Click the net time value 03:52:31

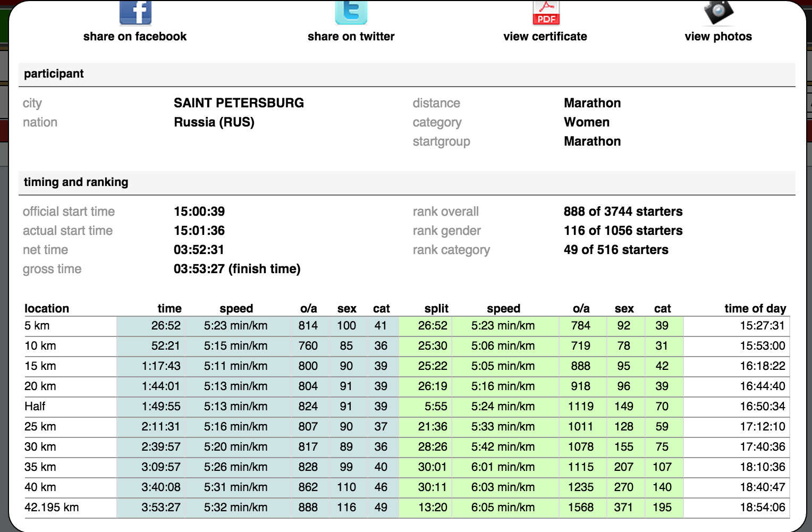coord(199,250)
